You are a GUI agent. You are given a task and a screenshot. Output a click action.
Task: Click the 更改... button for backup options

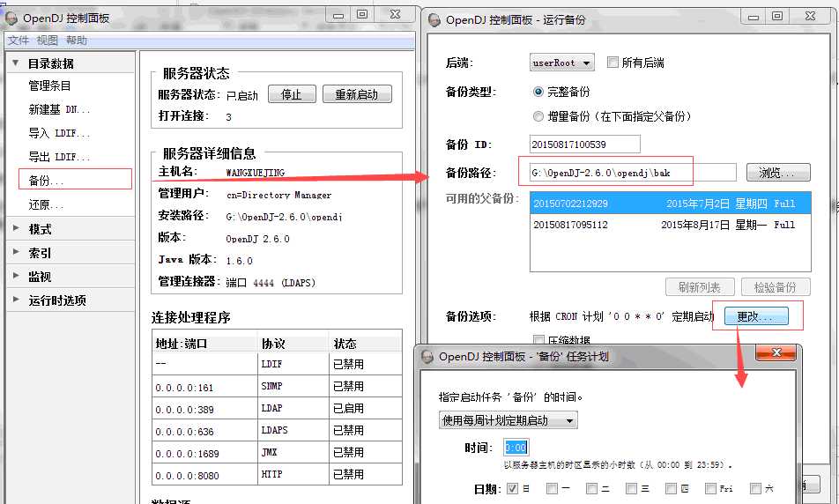point(756,316)
